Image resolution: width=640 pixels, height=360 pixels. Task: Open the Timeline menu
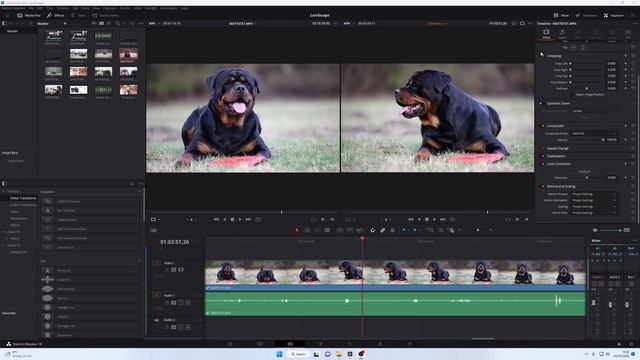63,8
